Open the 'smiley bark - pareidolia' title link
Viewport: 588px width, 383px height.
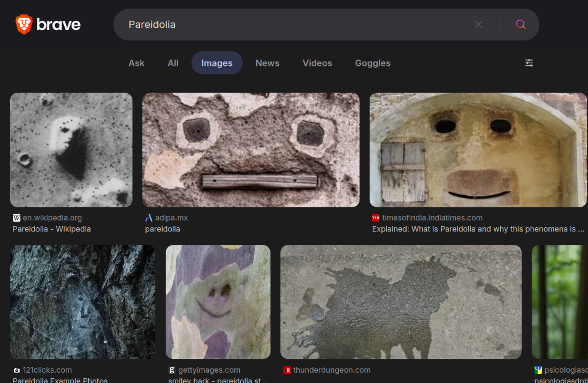218,380
